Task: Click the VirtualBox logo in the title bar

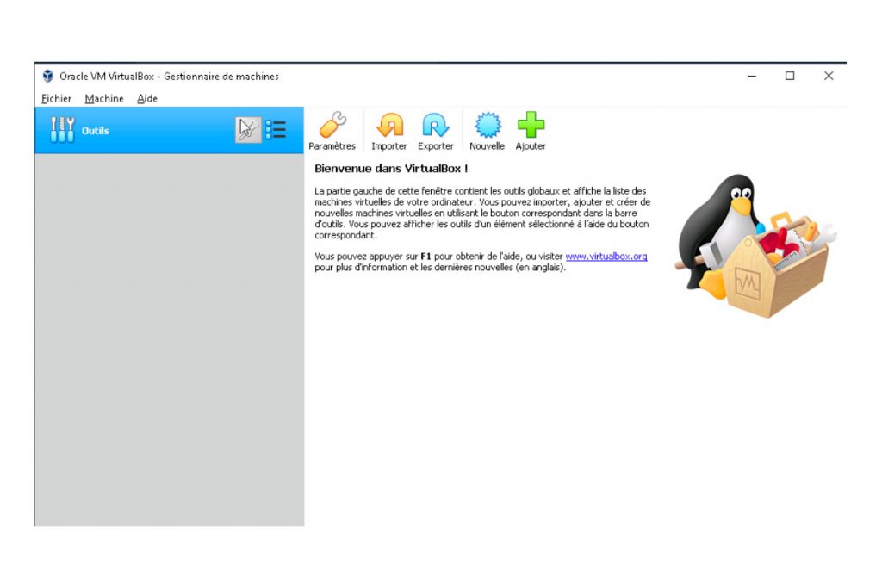Action: point(47,76)
